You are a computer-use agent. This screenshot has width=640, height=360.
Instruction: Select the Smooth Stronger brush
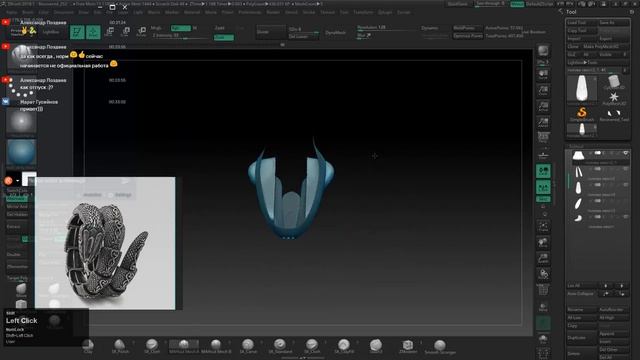click(x=440, y=346)
